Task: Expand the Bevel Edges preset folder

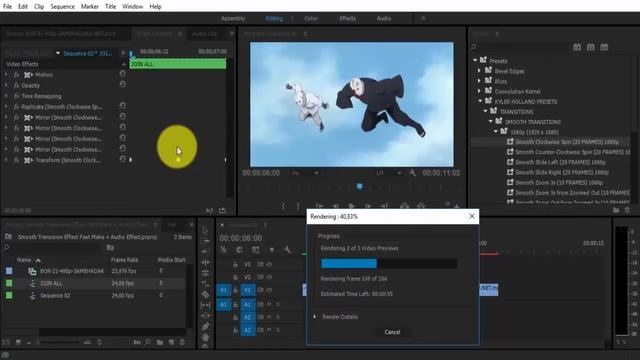Action: (x=480, y=71)
